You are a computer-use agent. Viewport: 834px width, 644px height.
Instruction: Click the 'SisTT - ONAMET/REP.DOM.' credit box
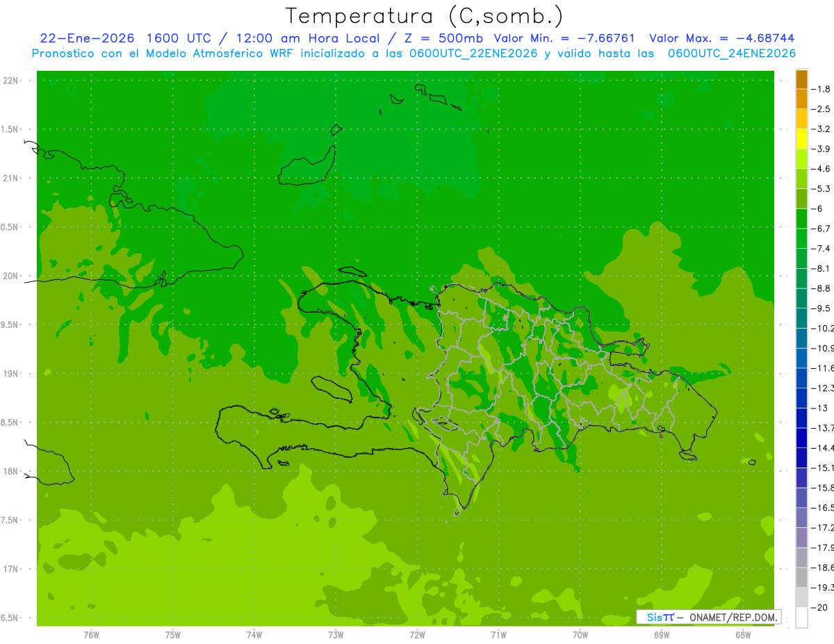click(709, 617)
